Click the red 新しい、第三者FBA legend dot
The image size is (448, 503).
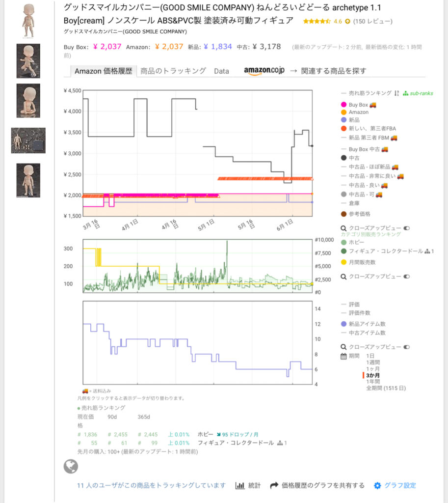tap(344, 129)
